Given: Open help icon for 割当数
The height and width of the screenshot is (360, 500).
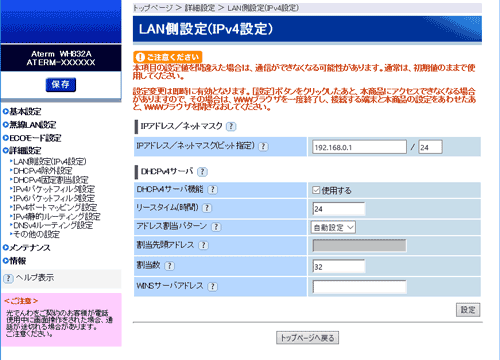Looking at the screenshot, I should click(170, 266).
